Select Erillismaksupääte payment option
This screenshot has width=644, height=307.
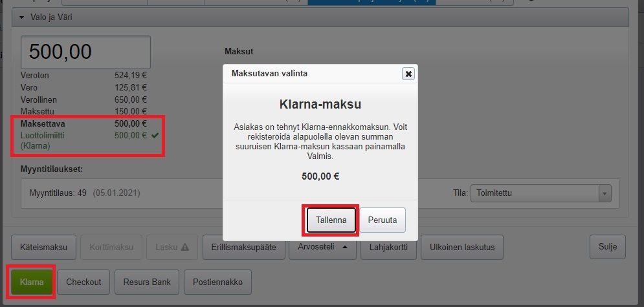[244, 246]
